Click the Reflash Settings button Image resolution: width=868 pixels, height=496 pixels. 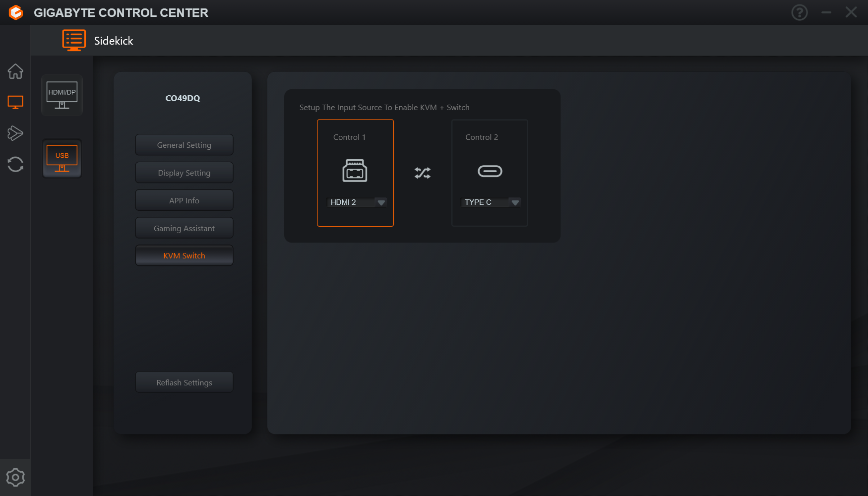click(184, 382)
